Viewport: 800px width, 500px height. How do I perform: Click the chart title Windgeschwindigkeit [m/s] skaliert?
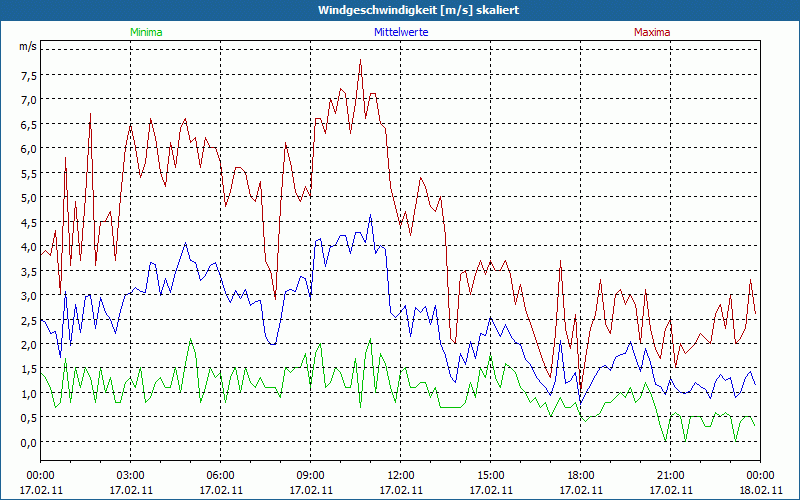point(418,10)
